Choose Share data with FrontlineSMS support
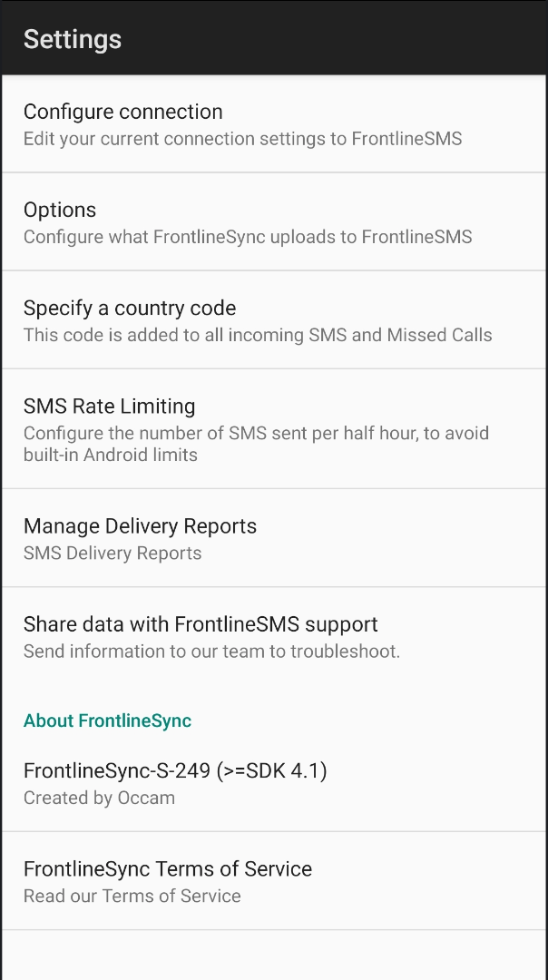548x980 pixels. coord(201,624)
